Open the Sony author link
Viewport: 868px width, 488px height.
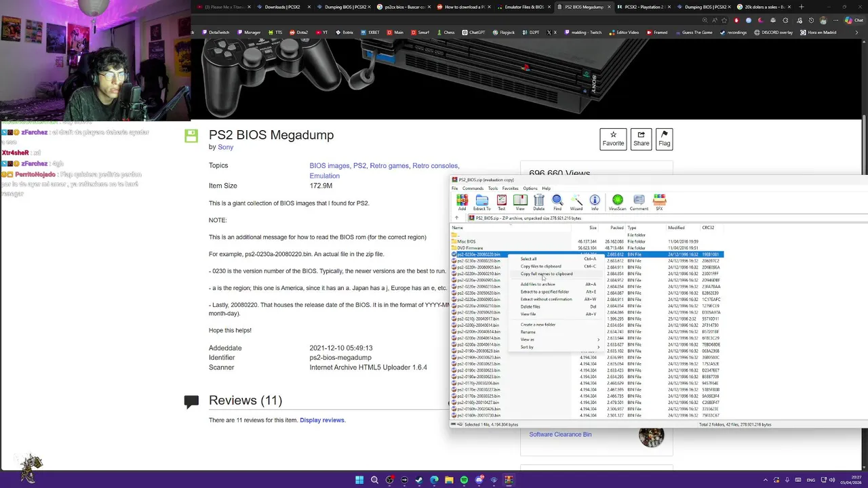pos(225,147)
